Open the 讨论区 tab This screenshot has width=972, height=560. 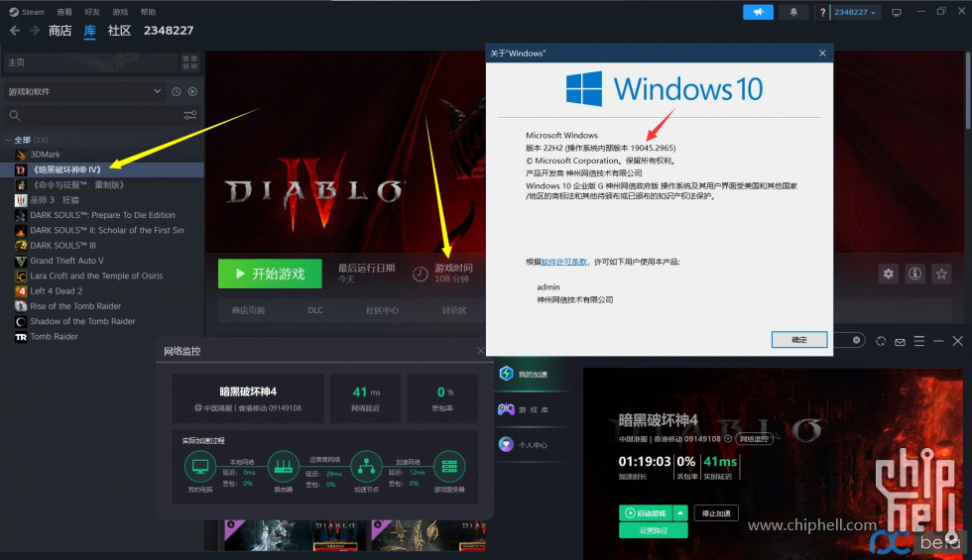point(454,310)
